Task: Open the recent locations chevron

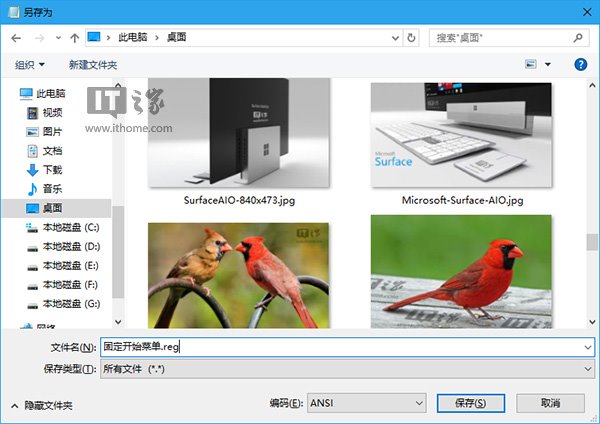Action: [58, 38]
